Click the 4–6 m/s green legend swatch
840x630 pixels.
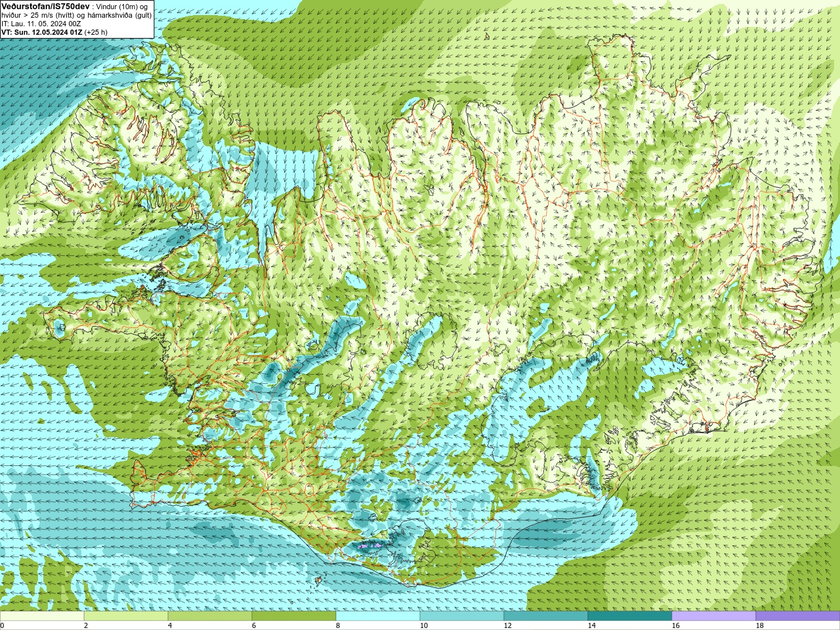(x=210, y=616)
